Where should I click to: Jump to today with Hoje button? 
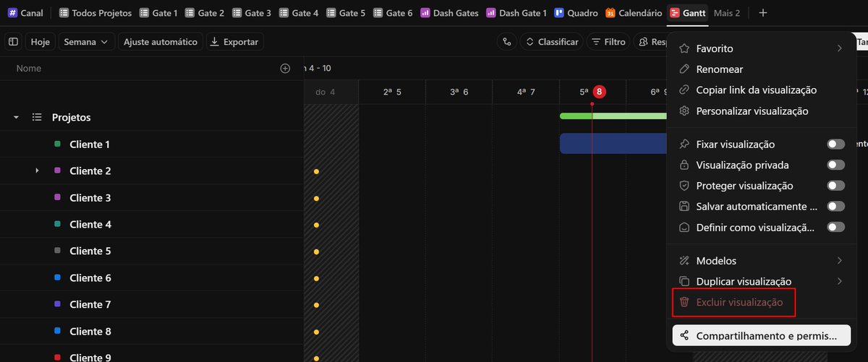41,42
